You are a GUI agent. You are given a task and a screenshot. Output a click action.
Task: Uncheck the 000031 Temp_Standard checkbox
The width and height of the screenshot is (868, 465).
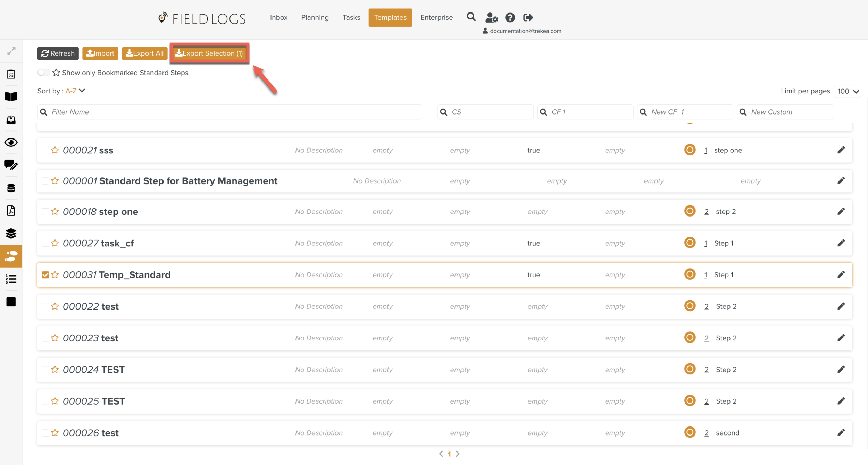45,275
